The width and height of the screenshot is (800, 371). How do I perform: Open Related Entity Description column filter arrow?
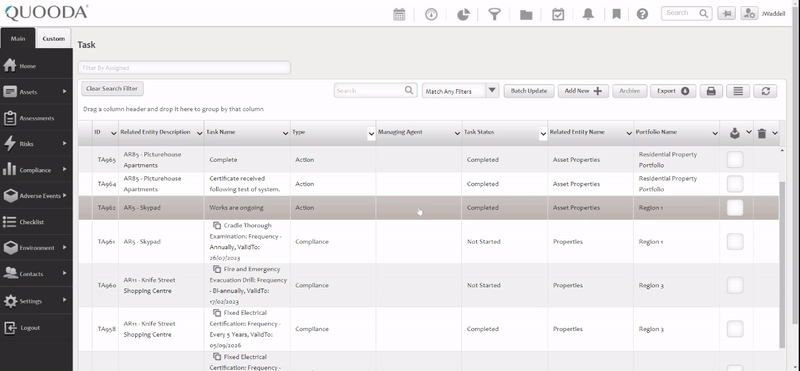click(199, 133)
